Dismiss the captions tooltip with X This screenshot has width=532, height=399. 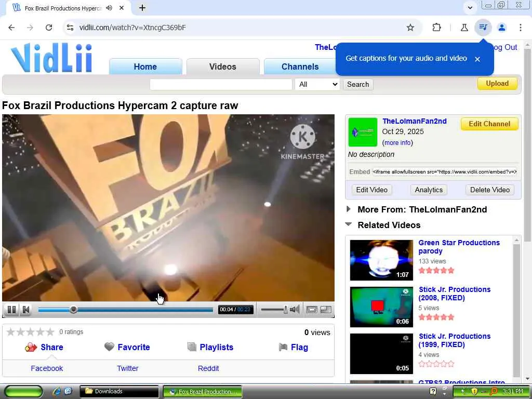coord(477,59)
